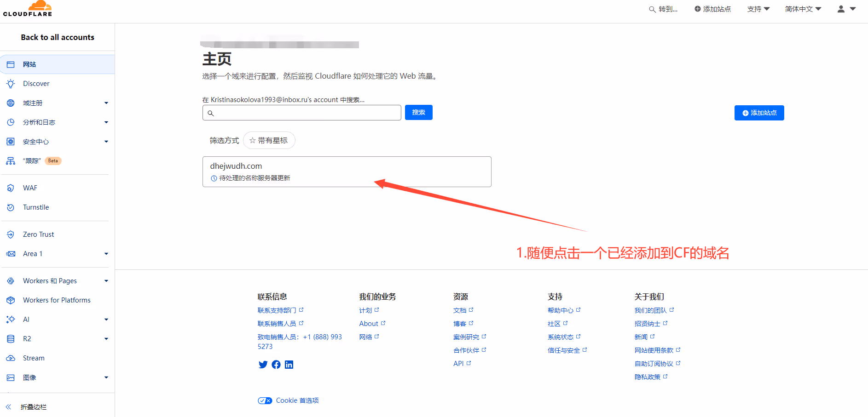Click the Cloudflare logo
The height and width of the screenshot is (417, 868).
click(x=28, y=9)
